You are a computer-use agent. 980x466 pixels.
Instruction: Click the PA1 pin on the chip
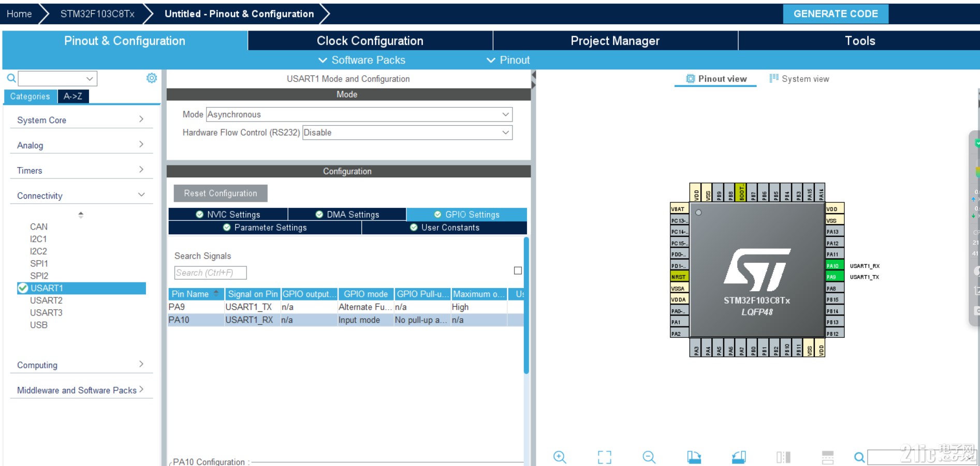point(679,322)
